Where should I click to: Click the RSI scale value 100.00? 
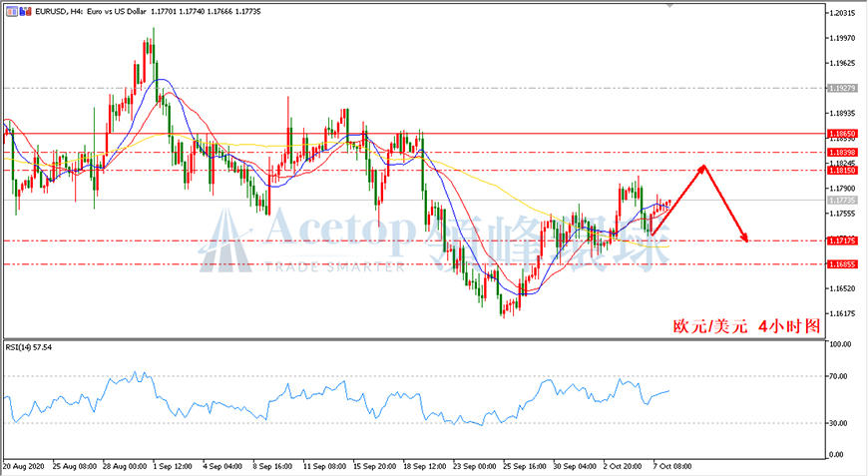(840, 344)
